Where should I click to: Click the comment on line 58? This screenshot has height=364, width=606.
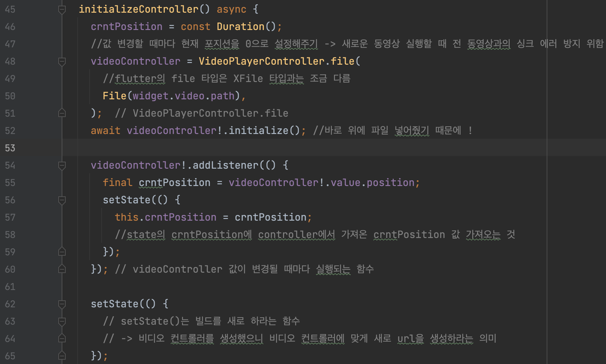(315, 235)
